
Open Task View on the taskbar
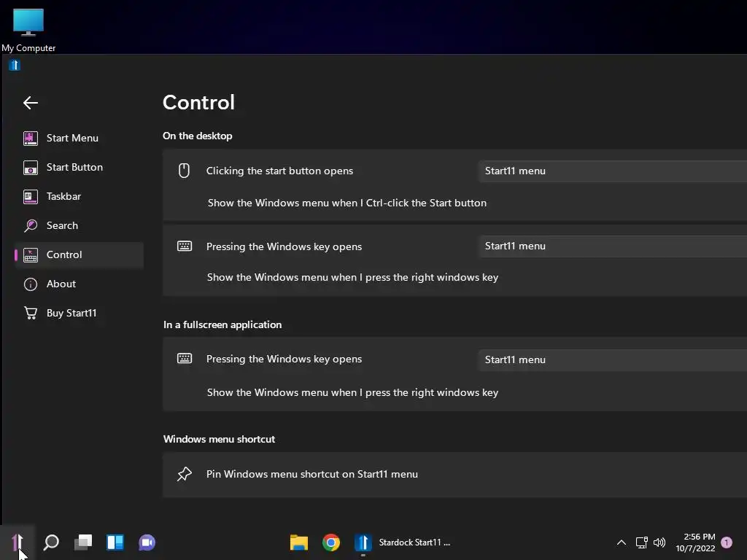coord(83,542)
